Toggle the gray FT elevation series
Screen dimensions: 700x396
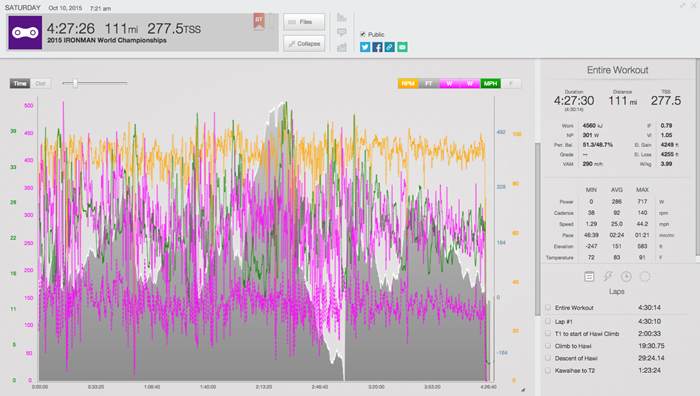point(429,83)
